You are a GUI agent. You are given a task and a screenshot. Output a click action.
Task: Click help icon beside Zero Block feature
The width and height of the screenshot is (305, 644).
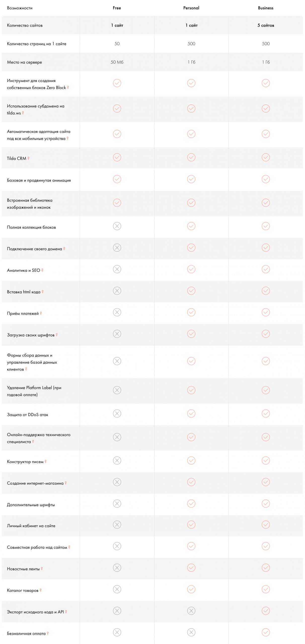pos(68,88)
